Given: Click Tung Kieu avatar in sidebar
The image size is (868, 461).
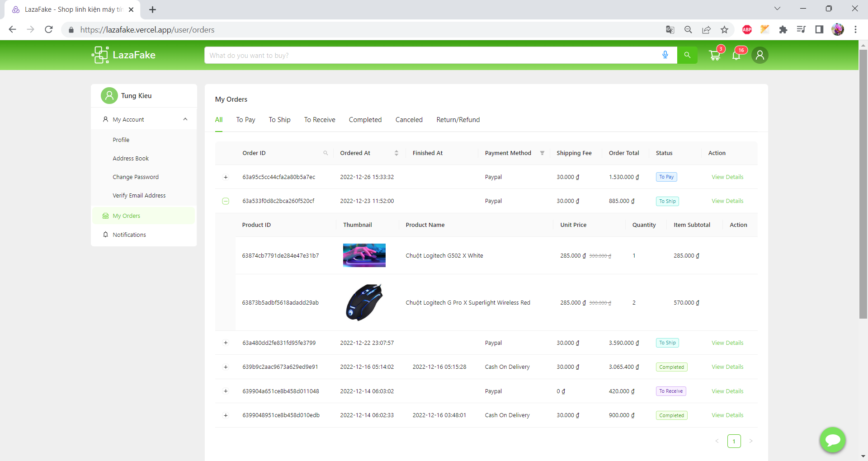Looking at the screenshot, I should (109, 96).
